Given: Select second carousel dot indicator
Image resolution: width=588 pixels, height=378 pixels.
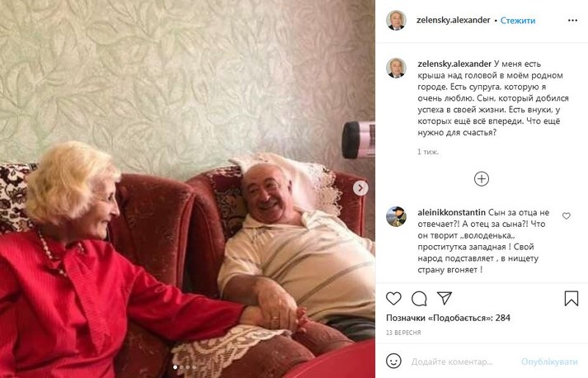Looking at the screenshot, I should [x=181, y=367].
